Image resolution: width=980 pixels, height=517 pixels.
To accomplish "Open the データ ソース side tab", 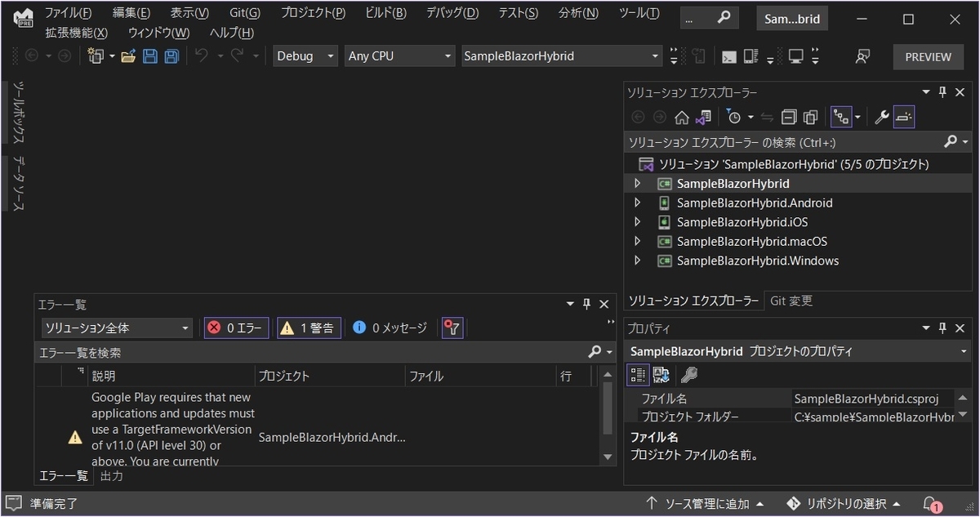I will 18,184.
